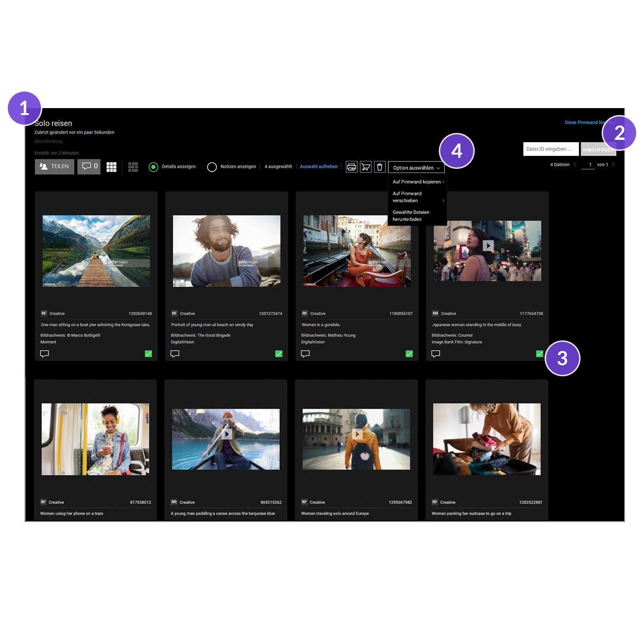Click RR badge on Japanese woman card
The height and width of the screenshot is (644, 644).
point(435,313)
